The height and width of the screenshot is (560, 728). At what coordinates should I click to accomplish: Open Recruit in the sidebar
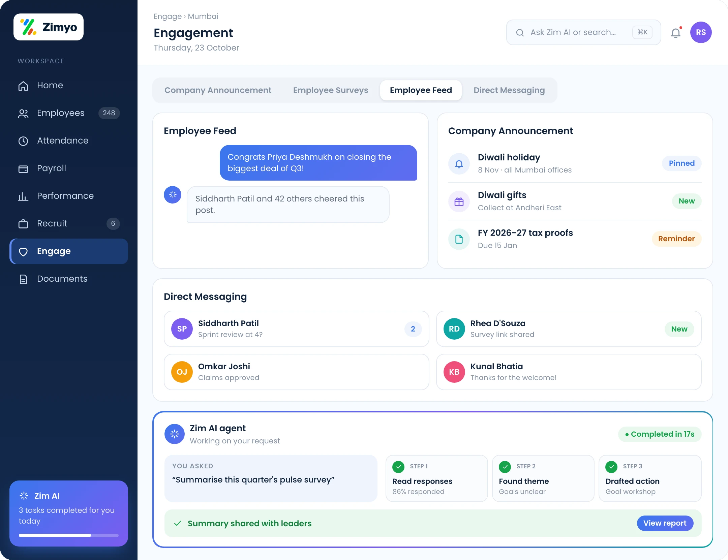69,224
